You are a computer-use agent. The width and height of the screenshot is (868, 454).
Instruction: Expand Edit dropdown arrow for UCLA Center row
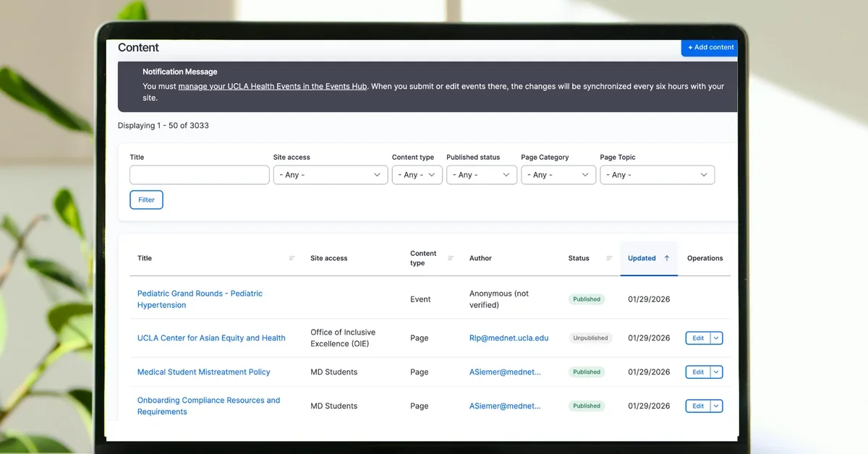(717, 338)
